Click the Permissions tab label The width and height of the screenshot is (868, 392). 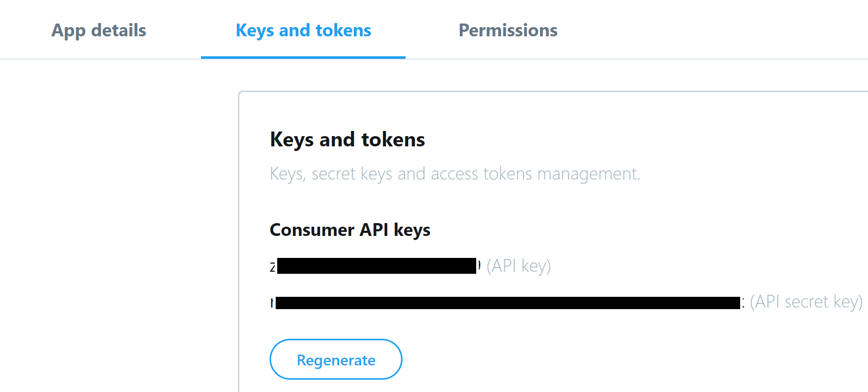(507, 30)
